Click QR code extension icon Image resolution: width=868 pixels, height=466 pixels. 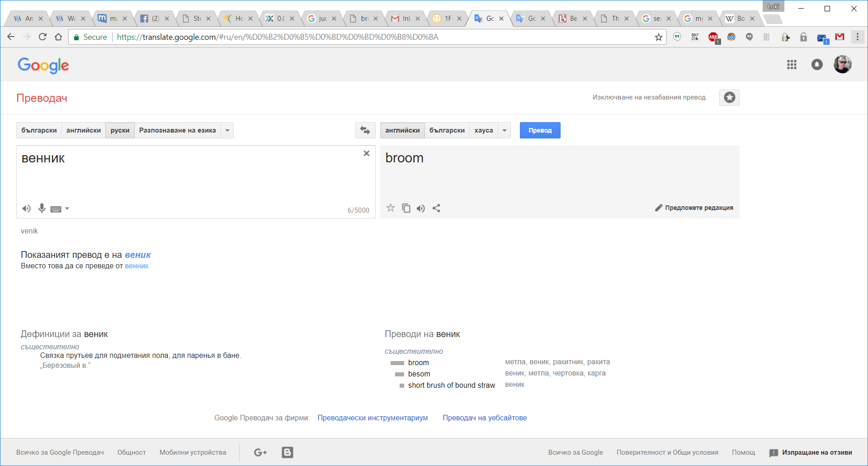695,37
